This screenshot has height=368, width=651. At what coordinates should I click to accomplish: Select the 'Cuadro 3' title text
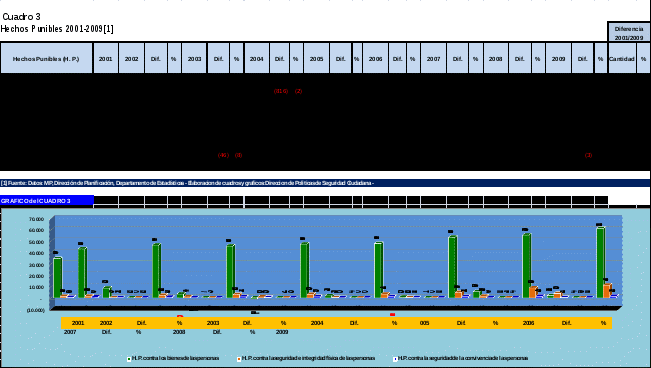pyautogui.click(x=22, y=17)
